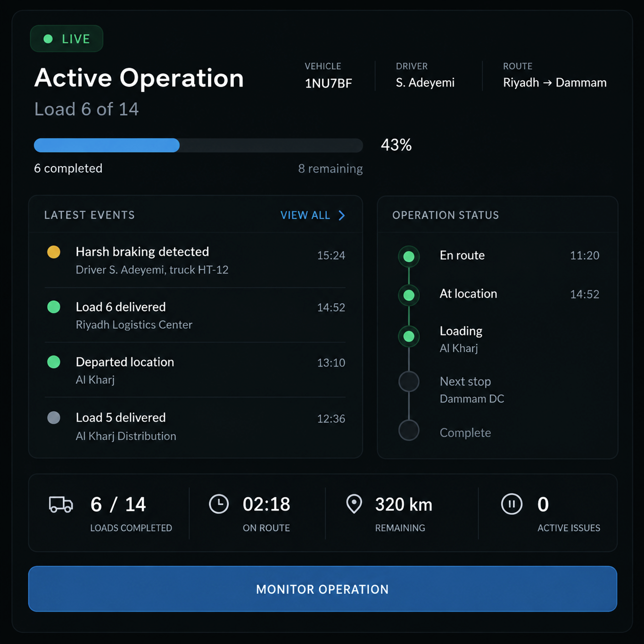This screenshot has height=644, width=644.
Task: Click the Riyadh → Dammam route value
Action: click(555, 83)
